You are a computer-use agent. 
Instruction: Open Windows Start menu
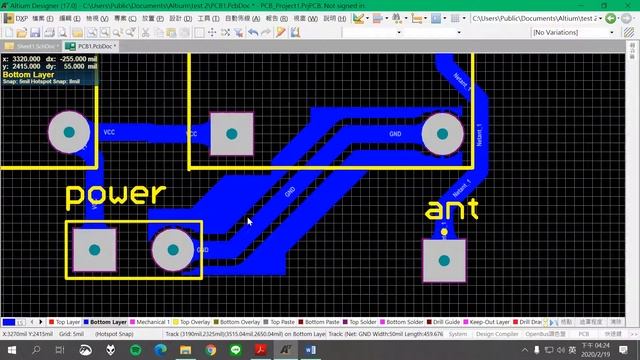coord(11,350)
